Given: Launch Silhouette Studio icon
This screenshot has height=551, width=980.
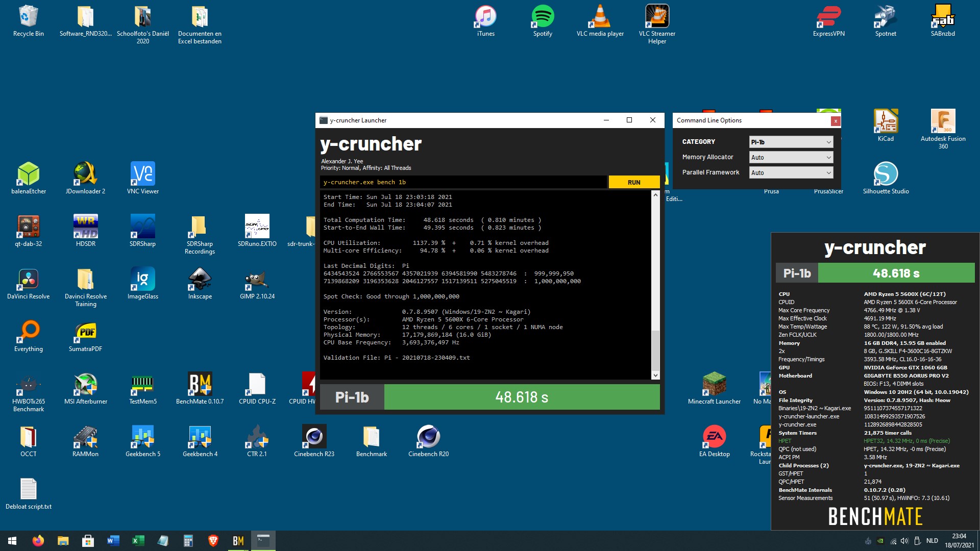Looking at the screenshot, I should (x=886, y=179).
